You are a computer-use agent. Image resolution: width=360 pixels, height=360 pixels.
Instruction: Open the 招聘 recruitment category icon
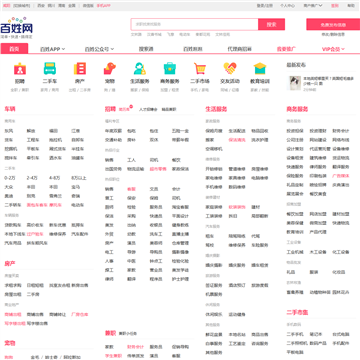point(20,69)
